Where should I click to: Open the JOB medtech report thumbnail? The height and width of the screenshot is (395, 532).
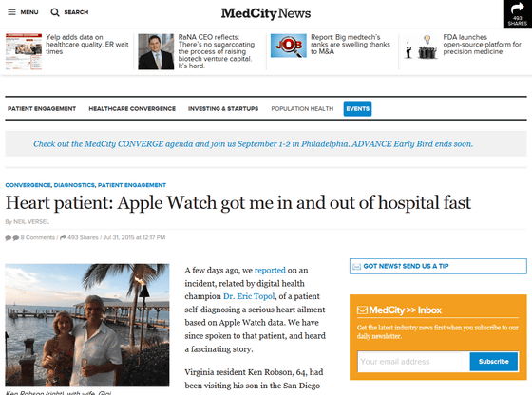coord(289,46)
